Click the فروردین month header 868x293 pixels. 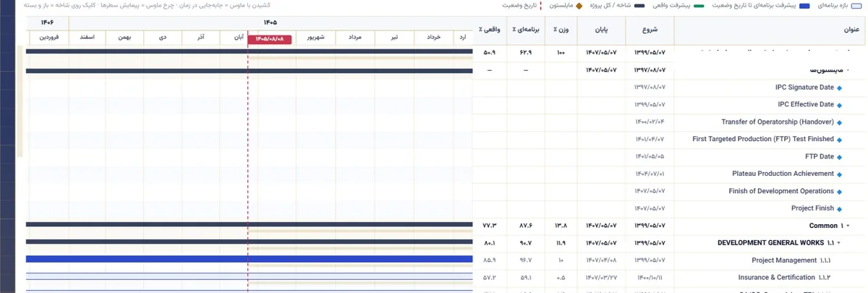[48, 36]
